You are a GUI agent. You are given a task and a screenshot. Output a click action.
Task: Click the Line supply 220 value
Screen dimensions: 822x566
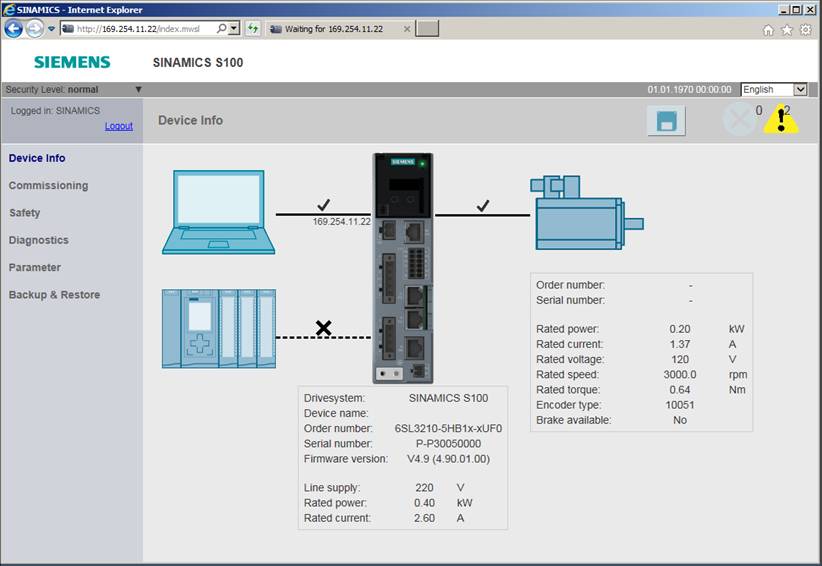[424, 487]
